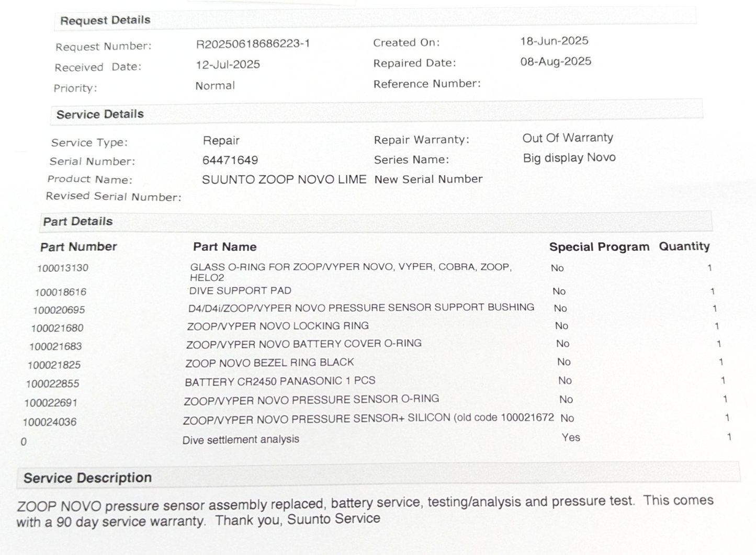The image size is (756, 555).
Task: Click the Out Of Warranty text
Action: coord(568,138)
